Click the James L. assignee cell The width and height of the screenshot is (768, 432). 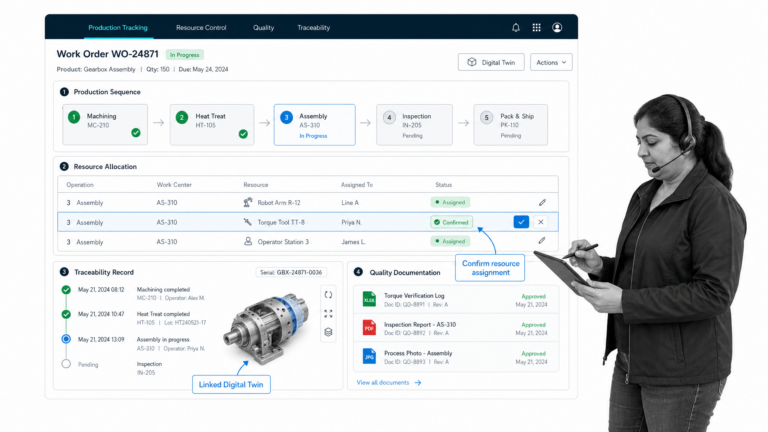click(x=353, y=241)
